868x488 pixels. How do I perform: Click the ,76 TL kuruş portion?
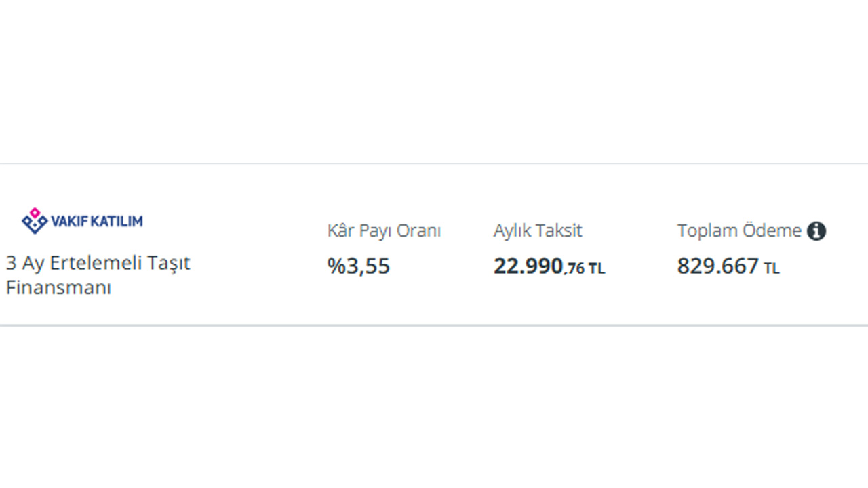point(584,268)
